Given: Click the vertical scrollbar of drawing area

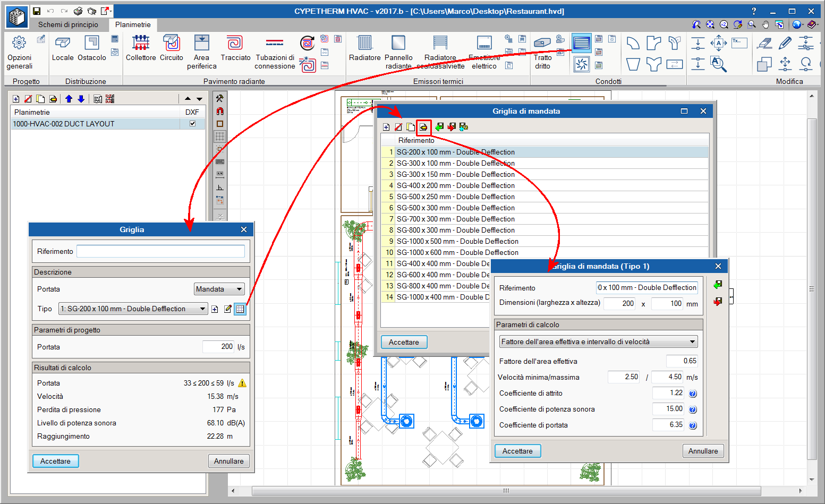Looking at the screenshot, I should coord(812,288).
